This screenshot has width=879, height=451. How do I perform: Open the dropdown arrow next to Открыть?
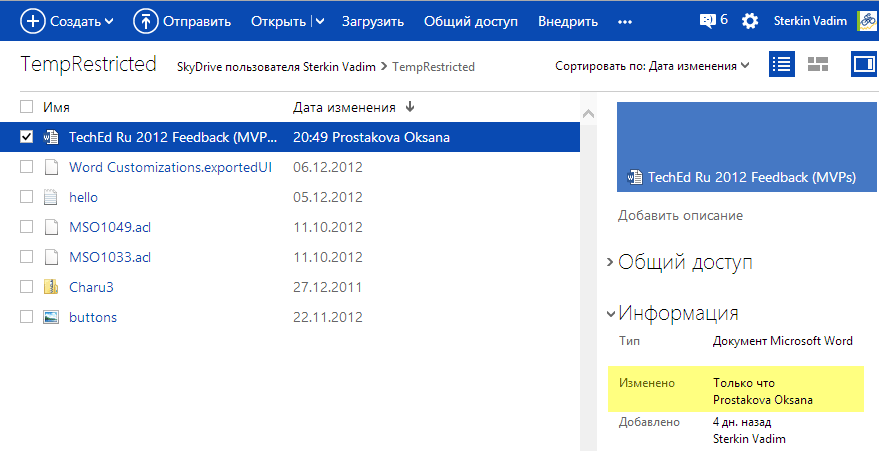(320, 22)
